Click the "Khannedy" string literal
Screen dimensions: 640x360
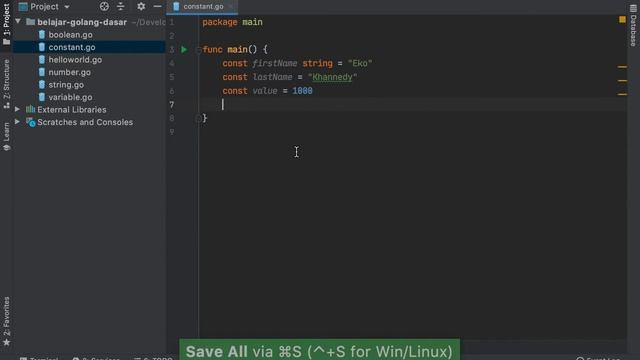[x=332, y=77]
